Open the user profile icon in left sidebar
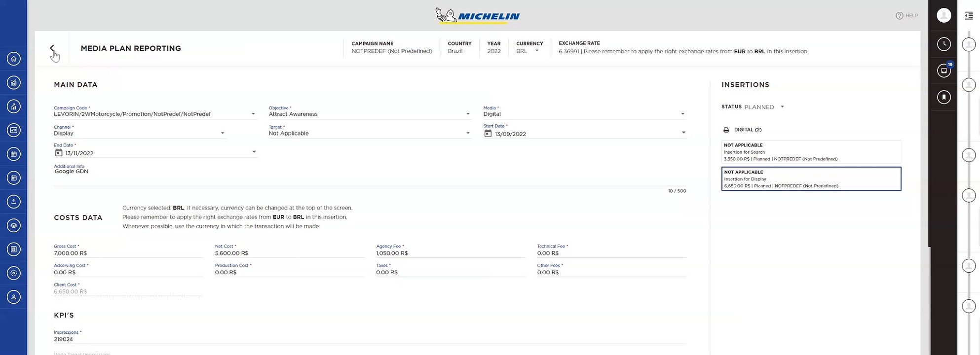The image size is (980, 355). point(14,297)
